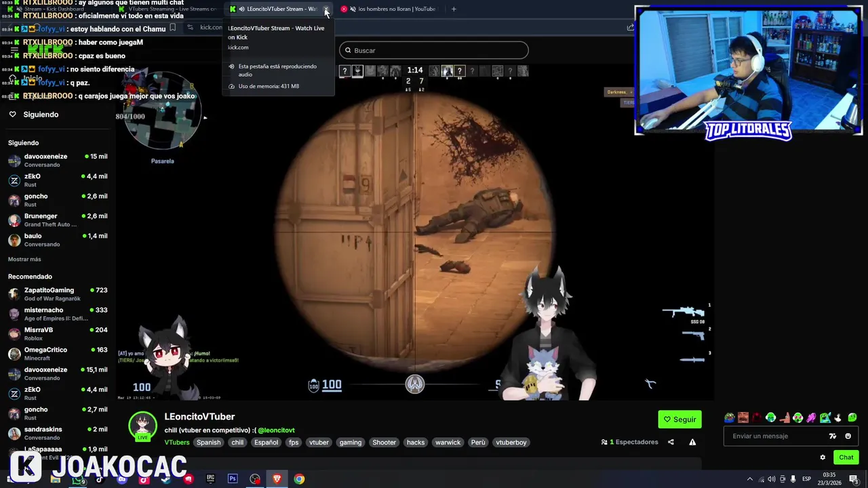The height and width of the screenshot is (488, 868).
Task: Open zEkO Rust channel with 4,4 mil viewers under Siguiendo
Action: click(58, 180)
